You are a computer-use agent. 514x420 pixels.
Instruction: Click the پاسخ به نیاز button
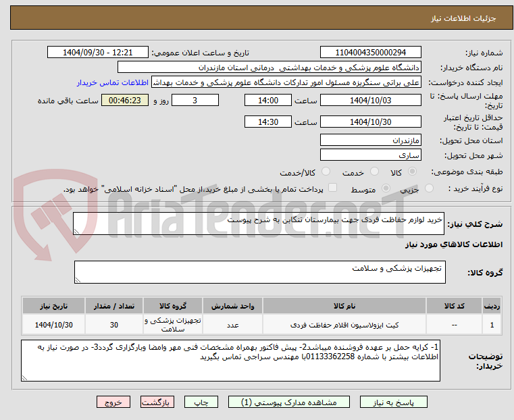point(393,402)
